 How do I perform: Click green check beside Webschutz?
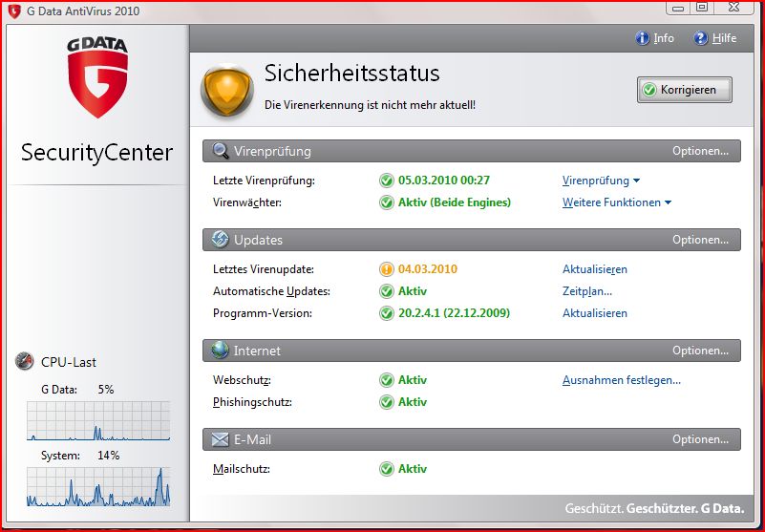[387, 380]
